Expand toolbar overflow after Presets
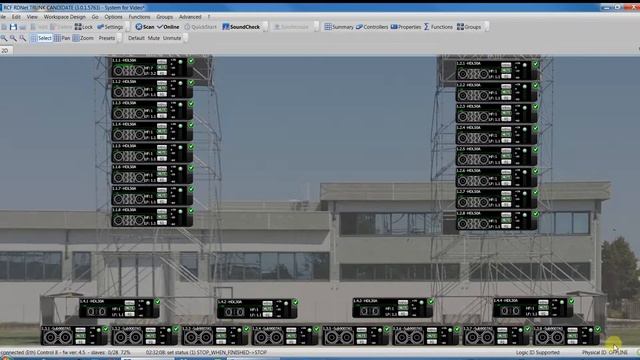Image resolution: width=640 pixels, height=360 pixels. point(119,38)
